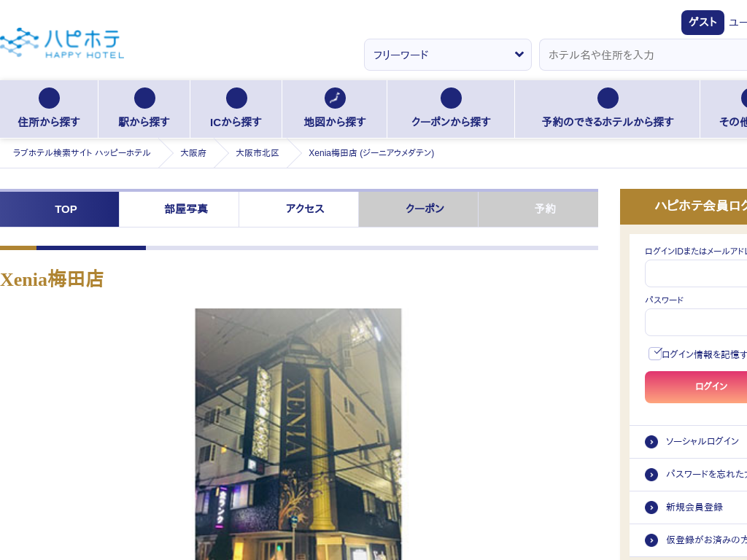Click the Xenia梅田店 heading text

click(52, 279)
